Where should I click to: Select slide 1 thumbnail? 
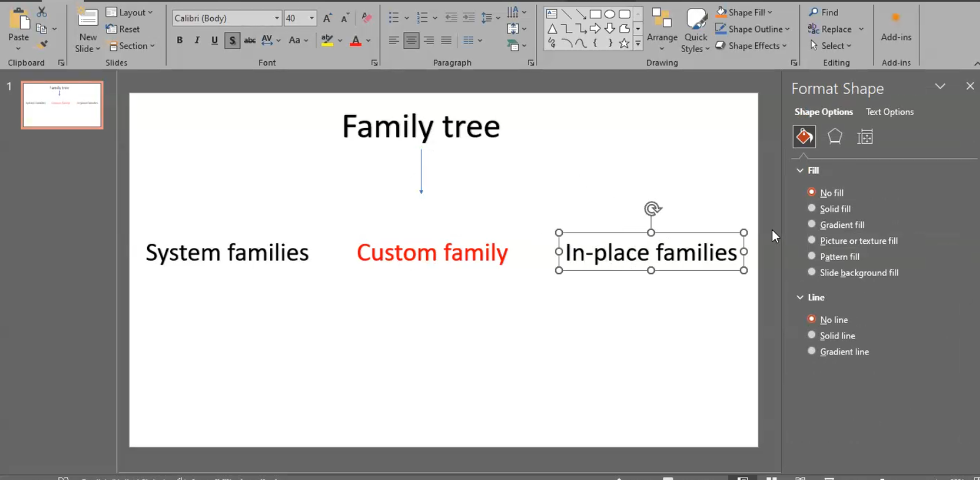62,105
